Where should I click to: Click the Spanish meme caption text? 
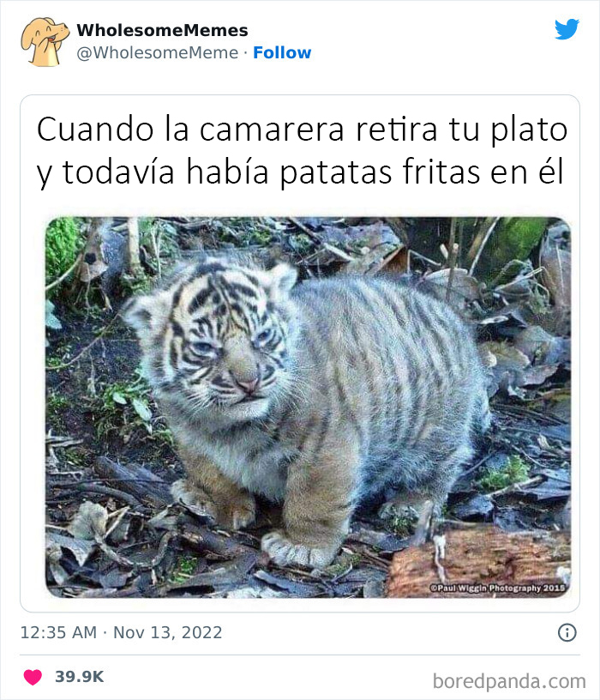pos(302,151)
